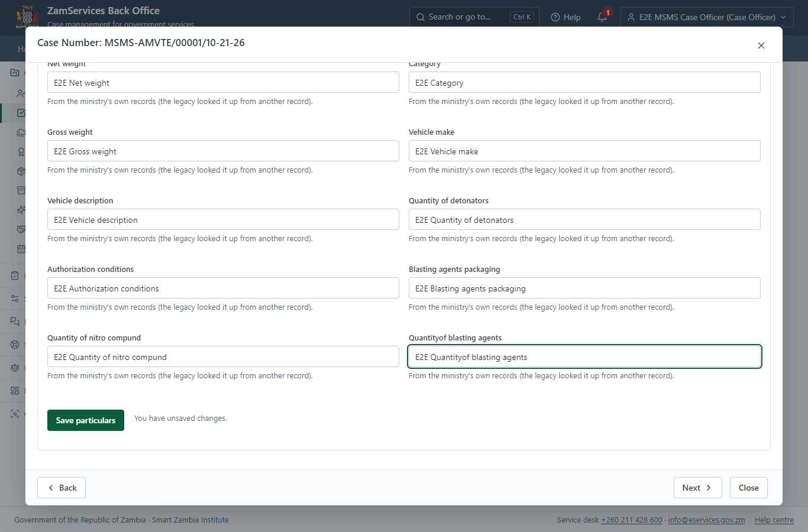
Task: Edit the Quantity of nitro compund field
Action: (223, 356)
